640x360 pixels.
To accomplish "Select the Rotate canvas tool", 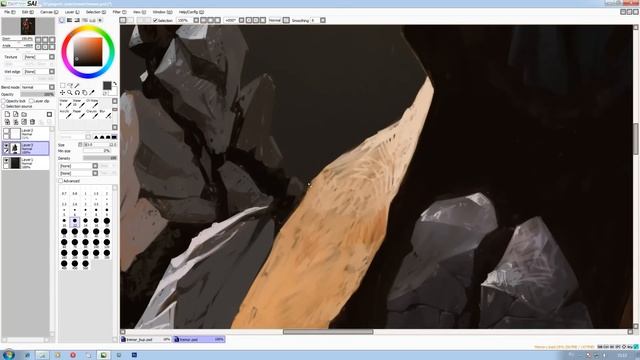I will coord(77,93).
